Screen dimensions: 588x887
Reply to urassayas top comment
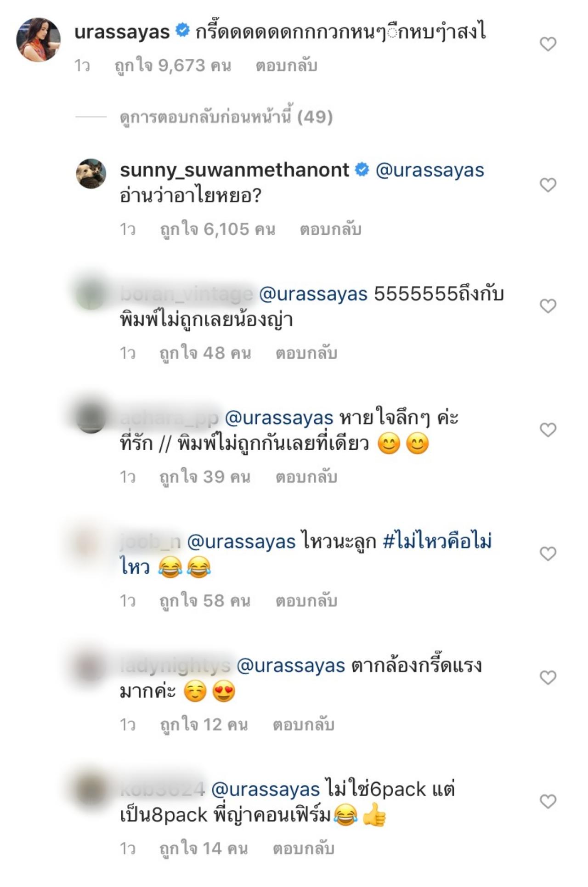coord(286,66)
